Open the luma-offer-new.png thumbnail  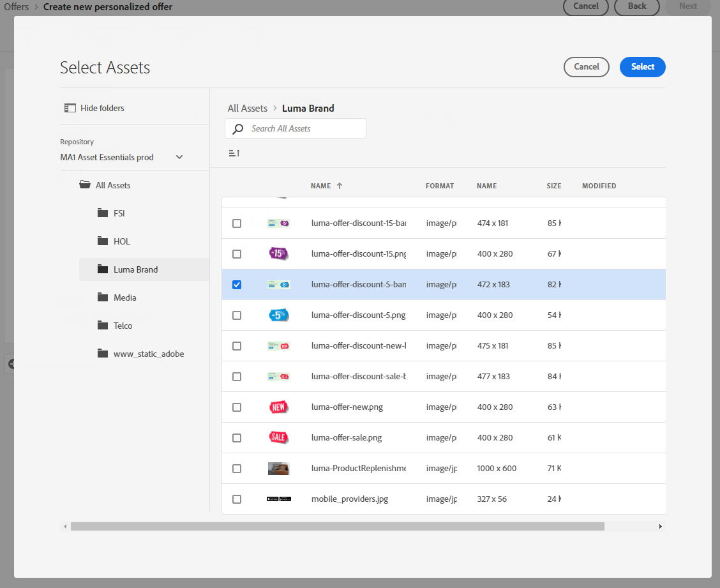(278, 407)
